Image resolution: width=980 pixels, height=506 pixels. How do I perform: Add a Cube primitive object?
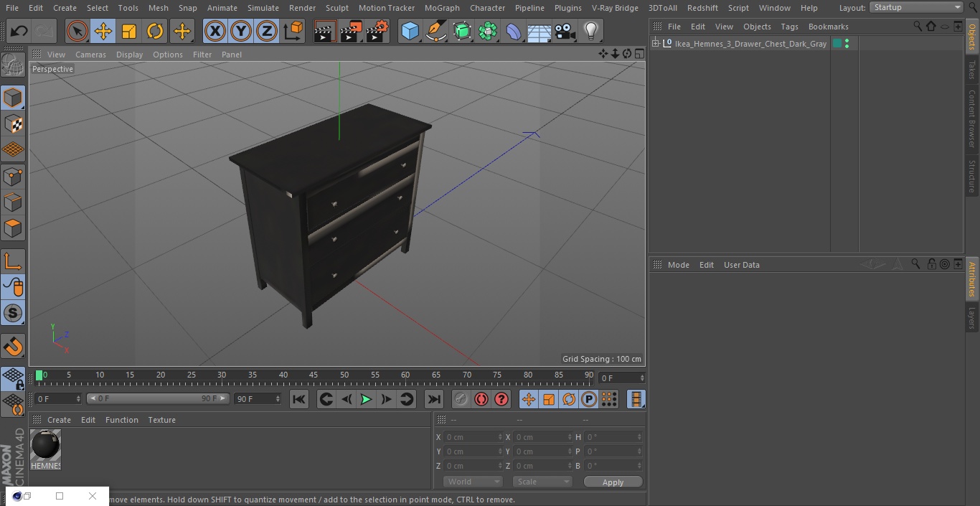point(410,32)
